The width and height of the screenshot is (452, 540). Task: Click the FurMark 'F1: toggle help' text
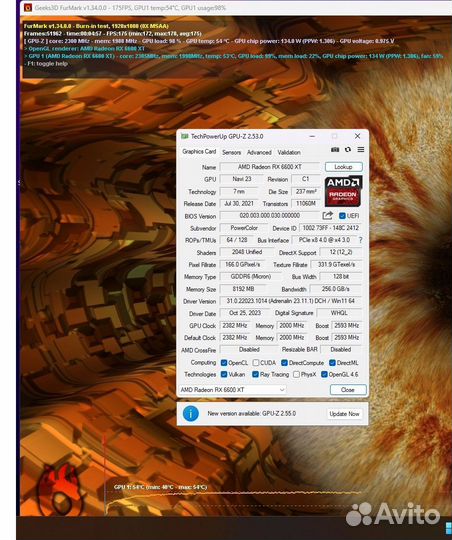tap(46, 64)
